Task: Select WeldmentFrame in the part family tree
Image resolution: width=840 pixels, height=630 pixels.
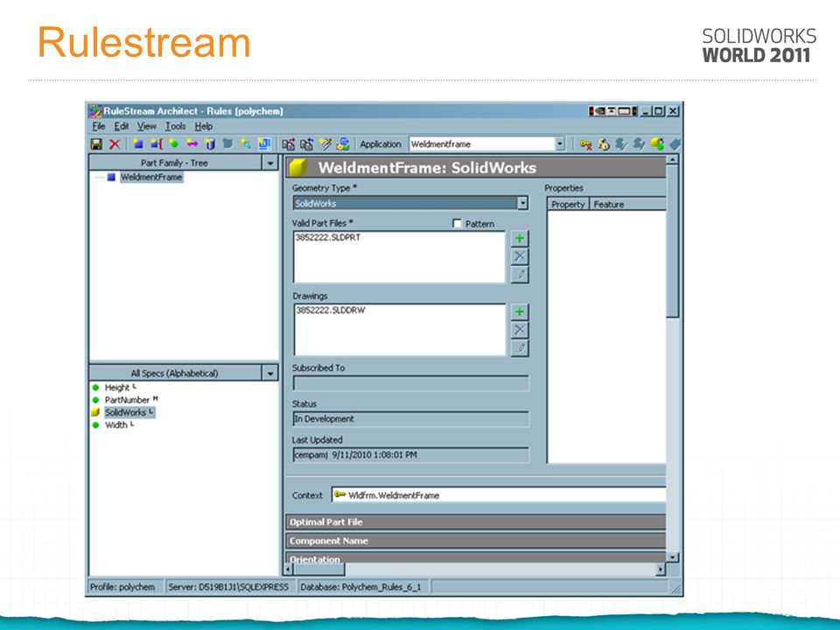Action: (151, 177)
